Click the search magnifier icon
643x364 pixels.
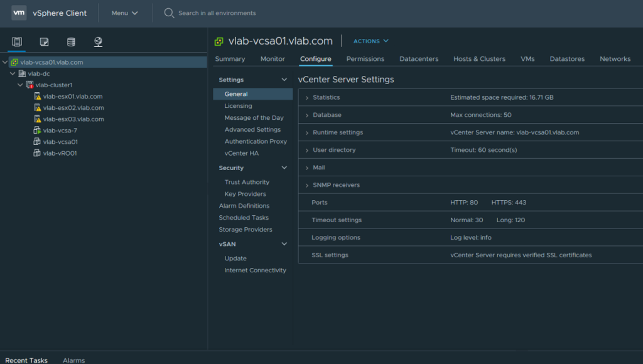point(168,13)
